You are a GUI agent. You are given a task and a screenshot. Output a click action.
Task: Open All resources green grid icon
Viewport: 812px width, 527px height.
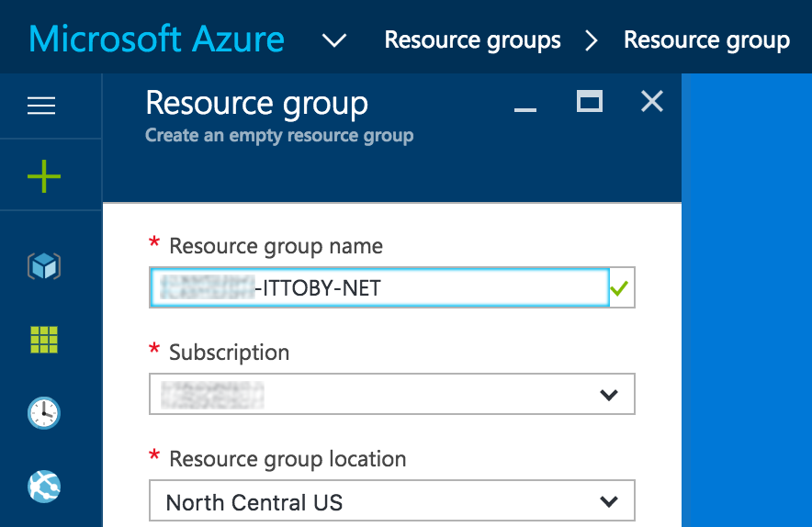tap(43, 340)
